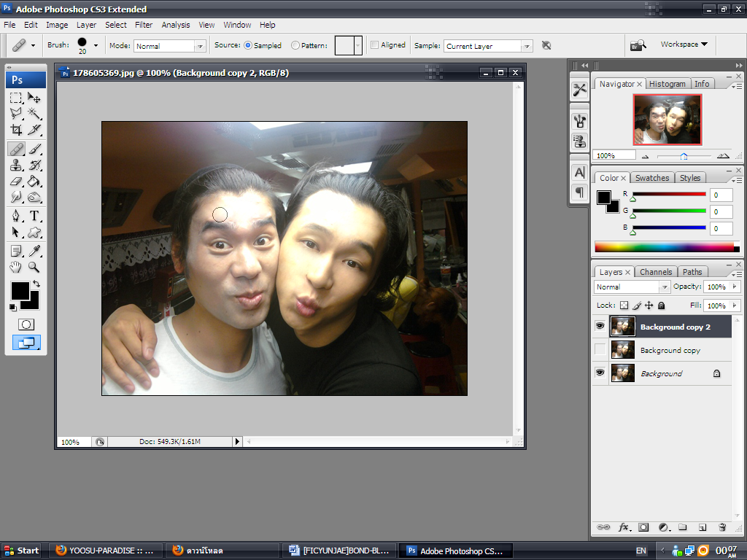
Task: Select the Horizontal Type tool
Action: pos(34,216)
